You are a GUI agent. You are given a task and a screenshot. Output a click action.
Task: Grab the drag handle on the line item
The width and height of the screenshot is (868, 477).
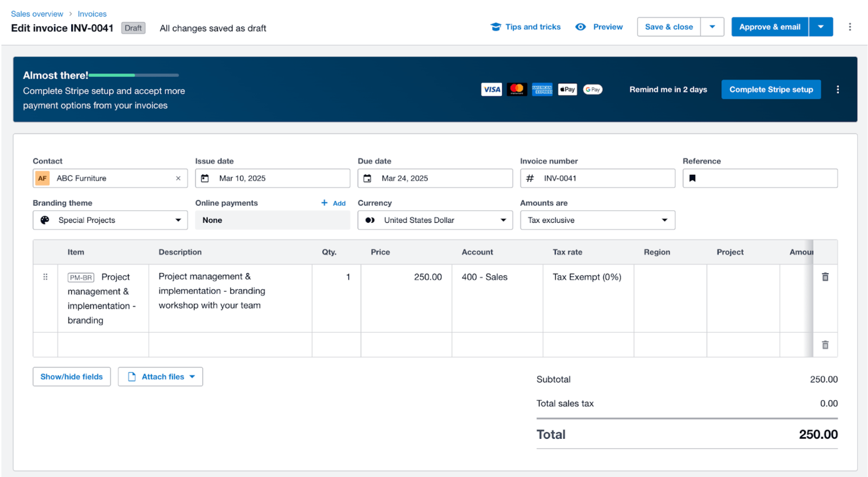tap(45, 276)
